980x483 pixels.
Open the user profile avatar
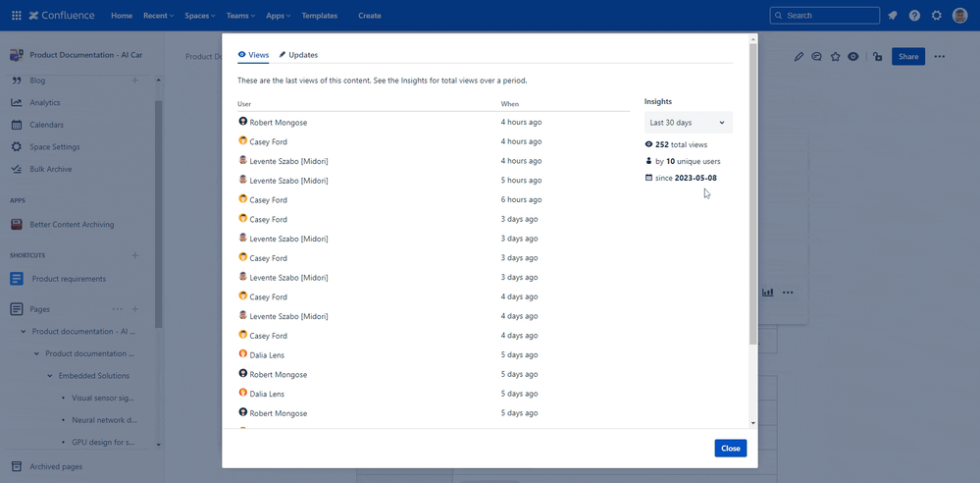pyautogui.click(x=960, y=16)
